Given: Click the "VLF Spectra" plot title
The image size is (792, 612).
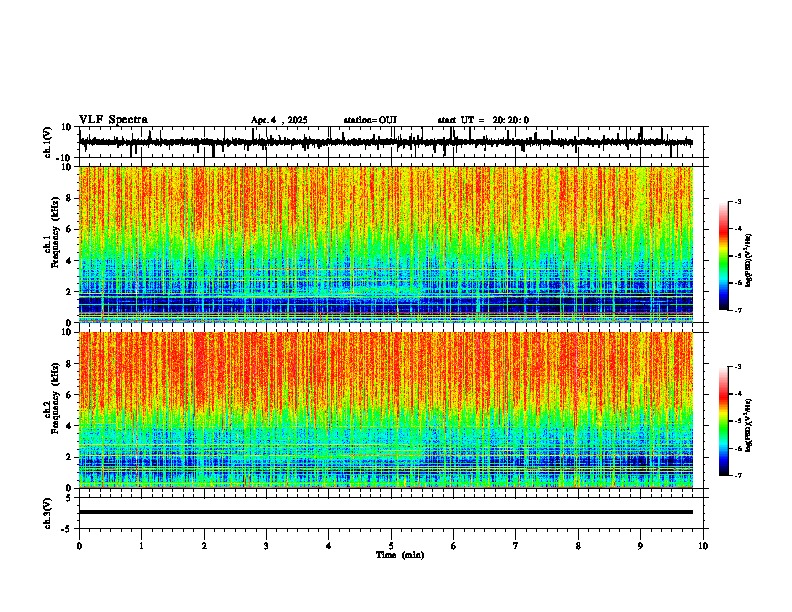Looking at the screenshot, I should point(113,120).
